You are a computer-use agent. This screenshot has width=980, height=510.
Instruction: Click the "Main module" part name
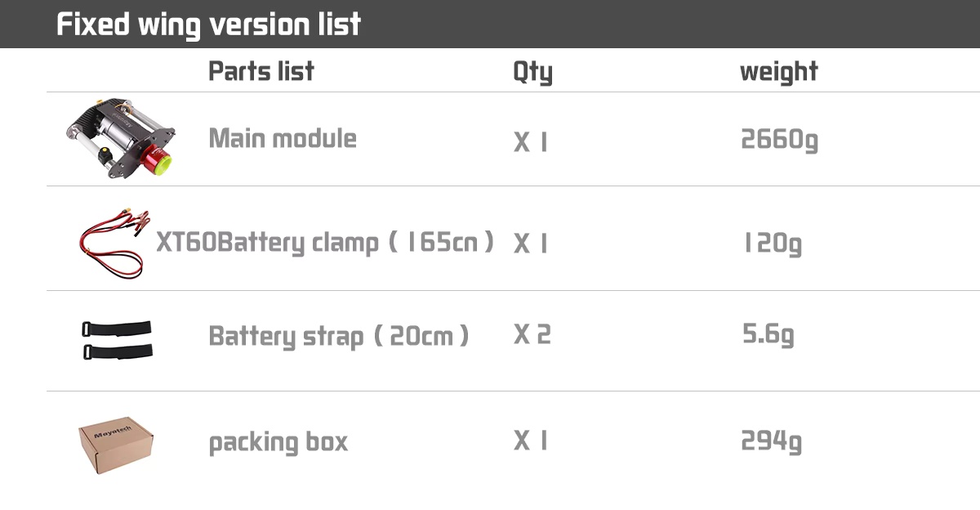283,138
